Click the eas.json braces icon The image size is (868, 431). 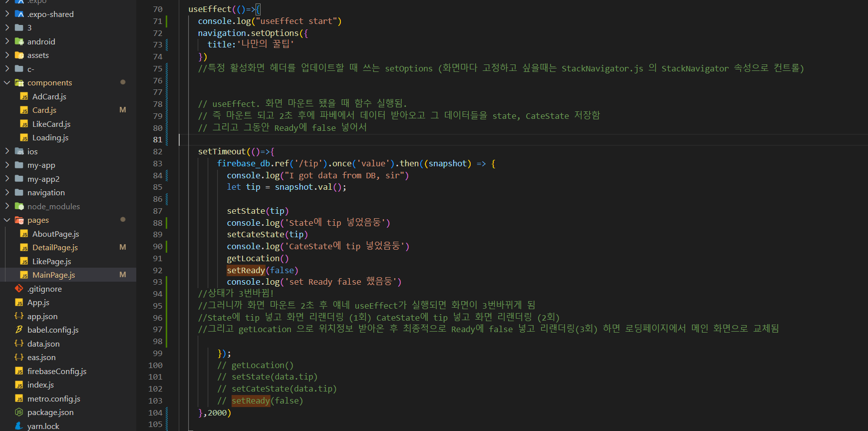pos(19,357)
